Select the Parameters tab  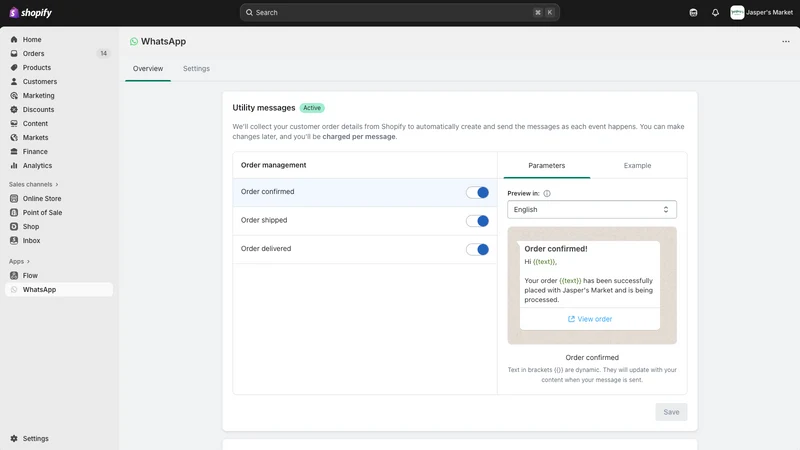(546, 166)
